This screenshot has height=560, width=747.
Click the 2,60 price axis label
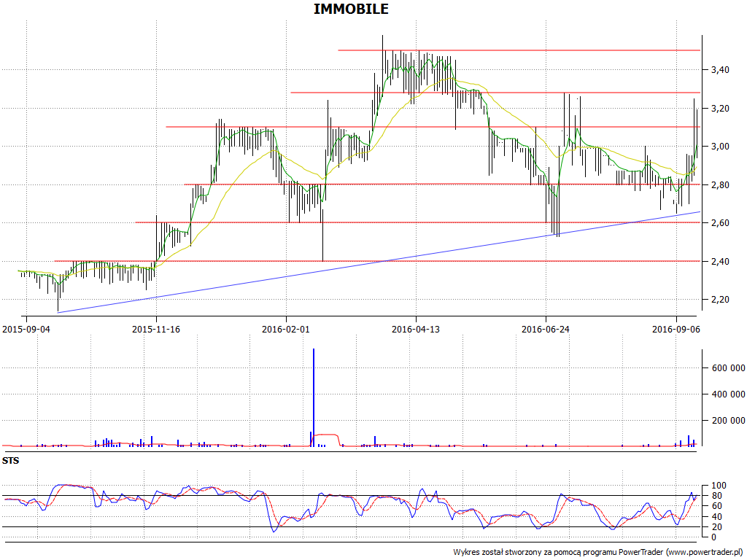[720, 223]
